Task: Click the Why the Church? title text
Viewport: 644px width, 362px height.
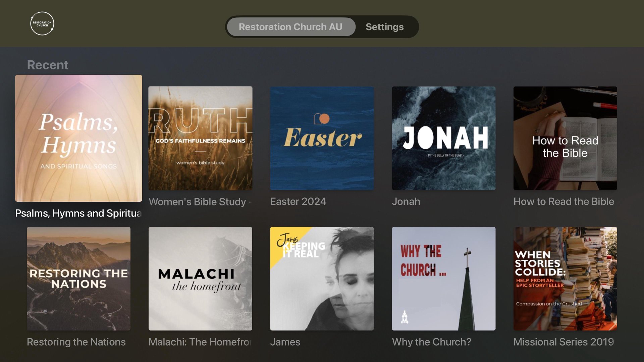Action: (432, 342)
